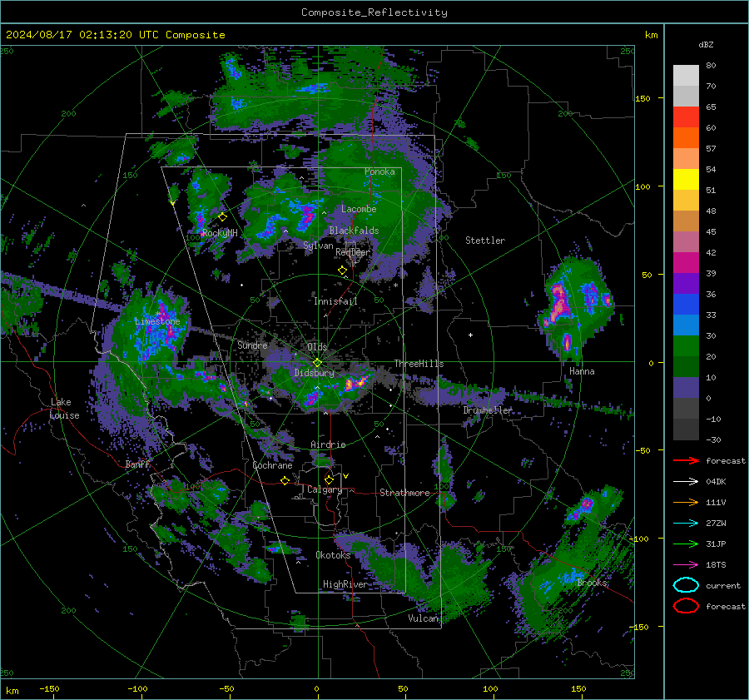This screenshot has height=700, width=749.
Task: Click the km unit label at top right of map
Action: tap(651, 35)
